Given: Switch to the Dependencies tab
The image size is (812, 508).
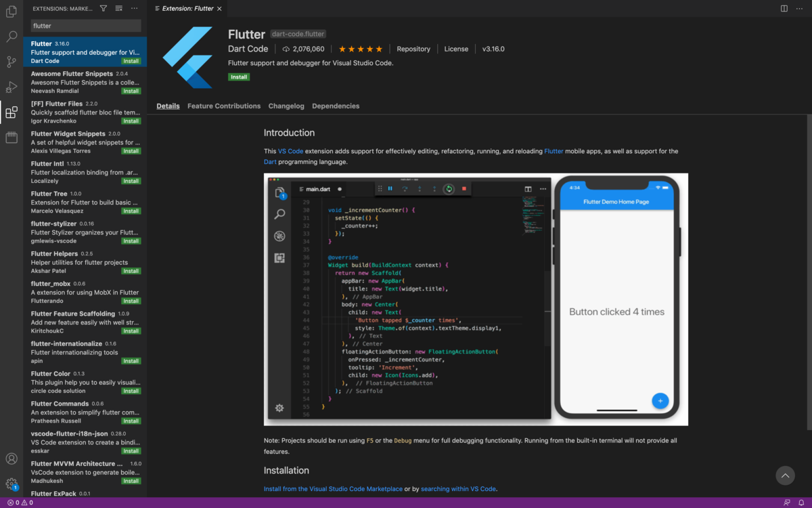Looking at the screenshot, I should point(336,106).
